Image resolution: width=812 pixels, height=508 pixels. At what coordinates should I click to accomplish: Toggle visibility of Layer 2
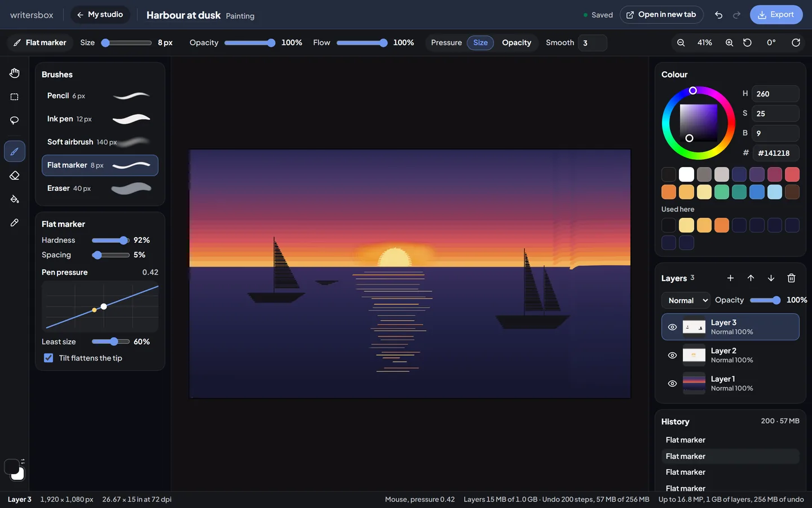click(672, 356)
